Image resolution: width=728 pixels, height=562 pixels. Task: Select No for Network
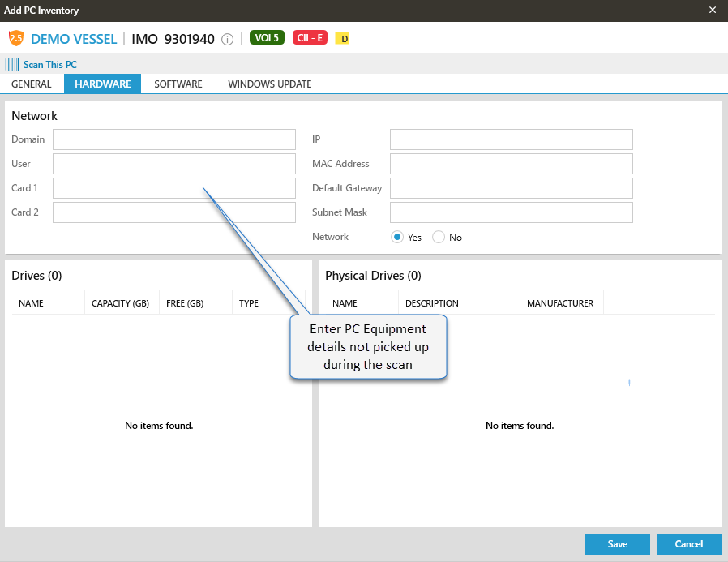click(x=439, y=237)
